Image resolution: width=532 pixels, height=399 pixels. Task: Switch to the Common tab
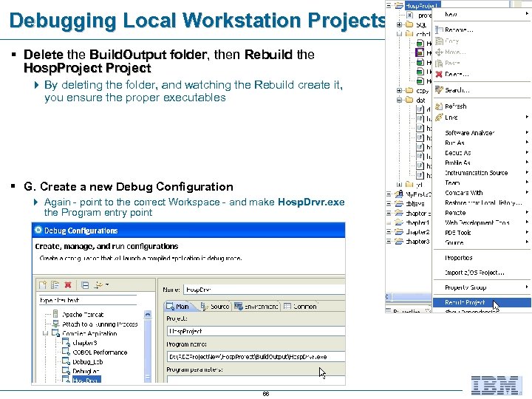(x=300, y=307)
